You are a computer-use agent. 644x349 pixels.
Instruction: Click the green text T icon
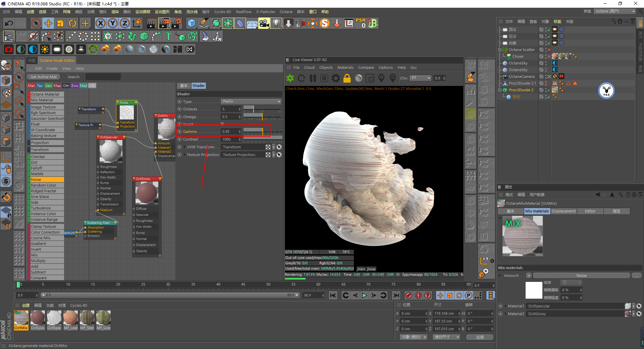(x=168, y=36)
